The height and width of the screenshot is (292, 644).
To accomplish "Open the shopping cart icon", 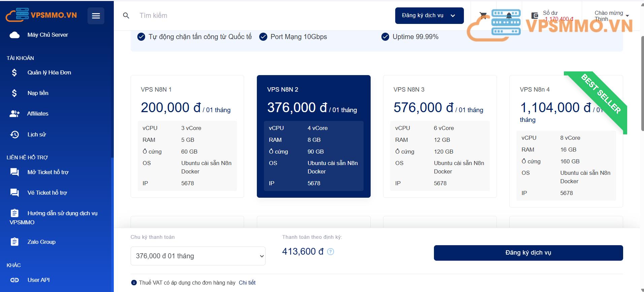I will coord(483,15).
